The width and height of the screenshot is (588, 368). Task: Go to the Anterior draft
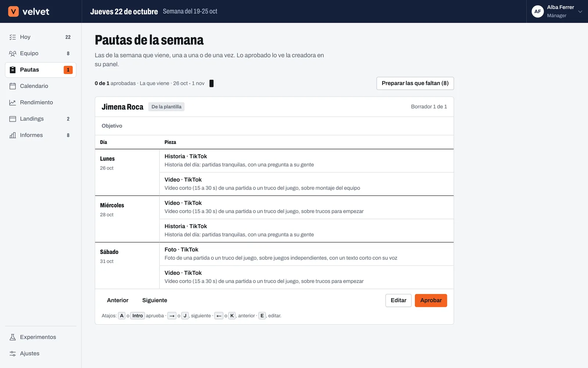(x=118, y=300)
